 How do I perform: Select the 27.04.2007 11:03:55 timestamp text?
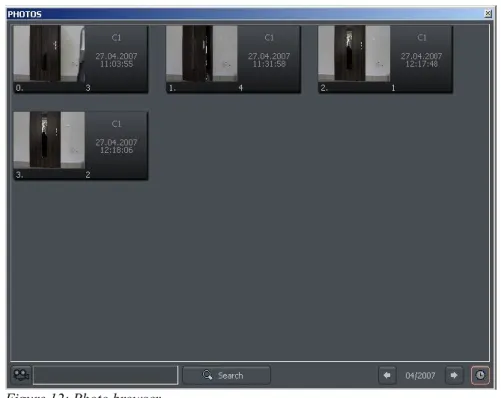[x=116, y=60]
